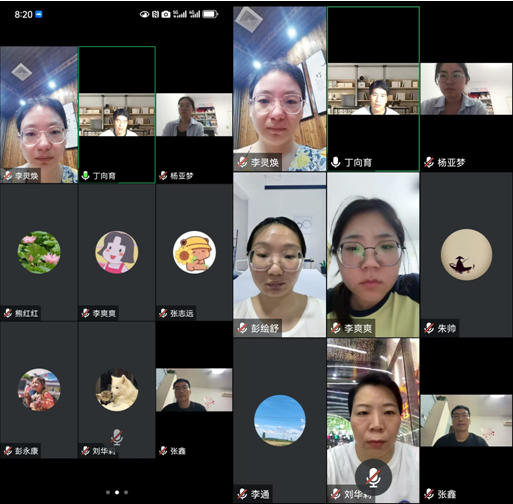Click muted mic icon beside 朱帅
The image size is (513, 504).
(429, 328)
